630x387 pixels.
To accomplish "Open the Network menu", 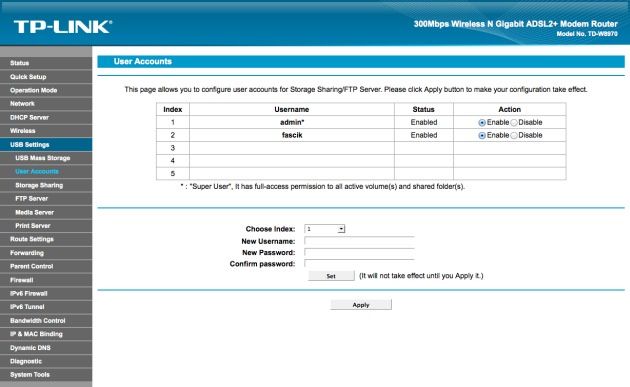I will (x=46, y=104).
